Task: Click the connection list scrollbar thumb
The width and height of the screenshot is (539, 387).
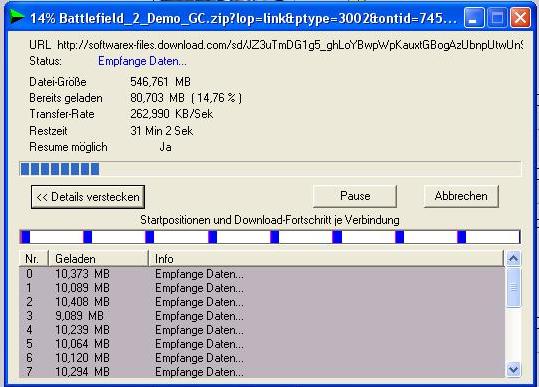Action: pos(514,287)
